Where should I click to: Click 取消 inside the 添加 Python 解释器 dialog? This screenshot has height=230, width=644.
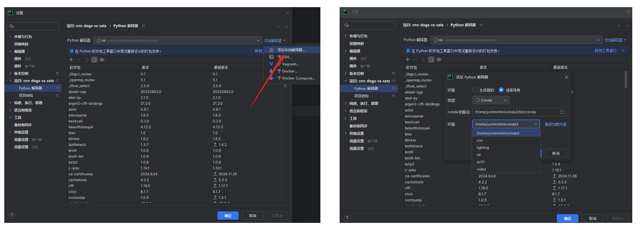tap(556, 153)
